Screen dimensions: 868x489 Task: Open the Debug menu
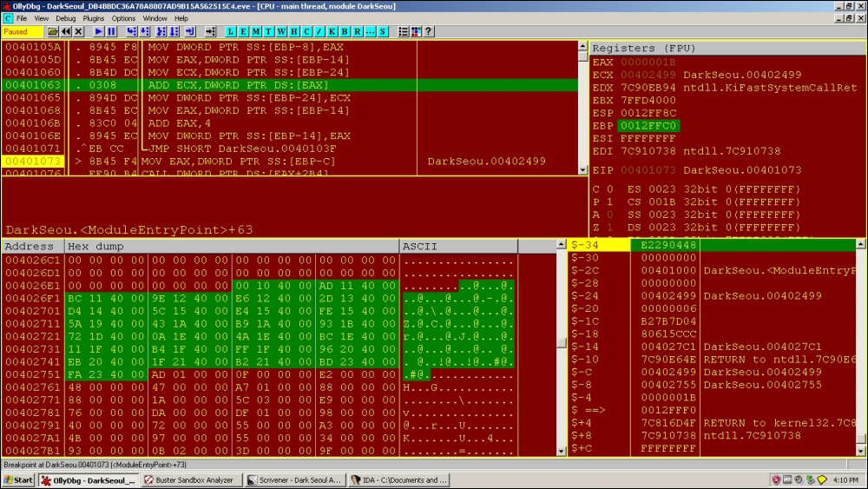(65, 18)
